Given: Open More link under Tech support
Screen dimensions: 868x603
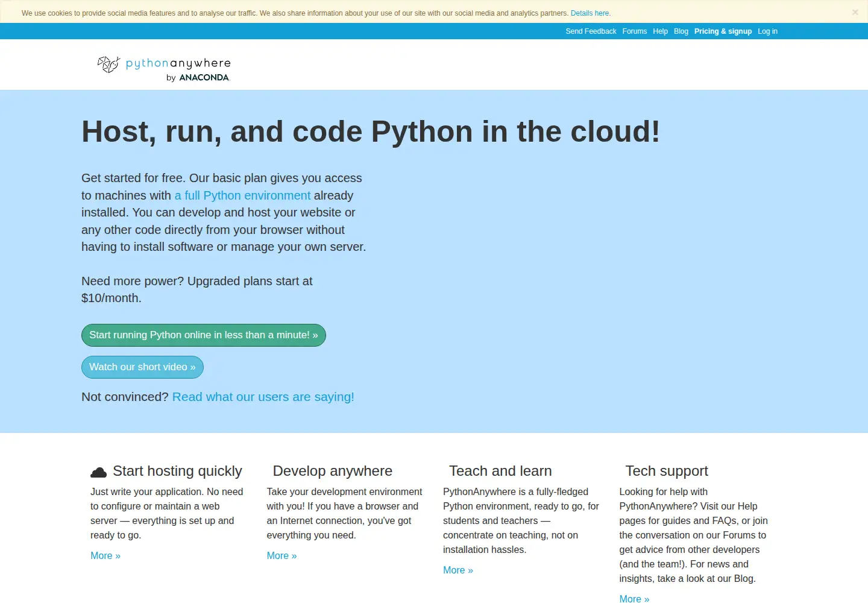Looking at the screenshot, I should (x=634, y=599).
